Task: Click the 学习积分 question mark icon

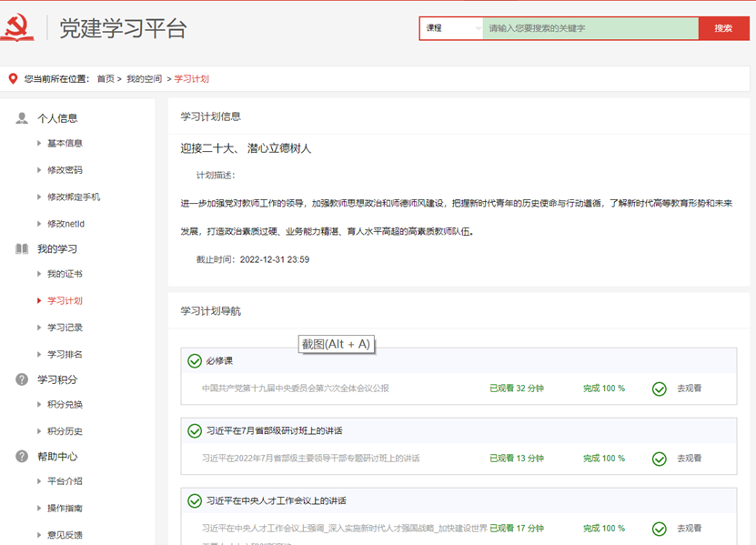Action: [22, 379]
